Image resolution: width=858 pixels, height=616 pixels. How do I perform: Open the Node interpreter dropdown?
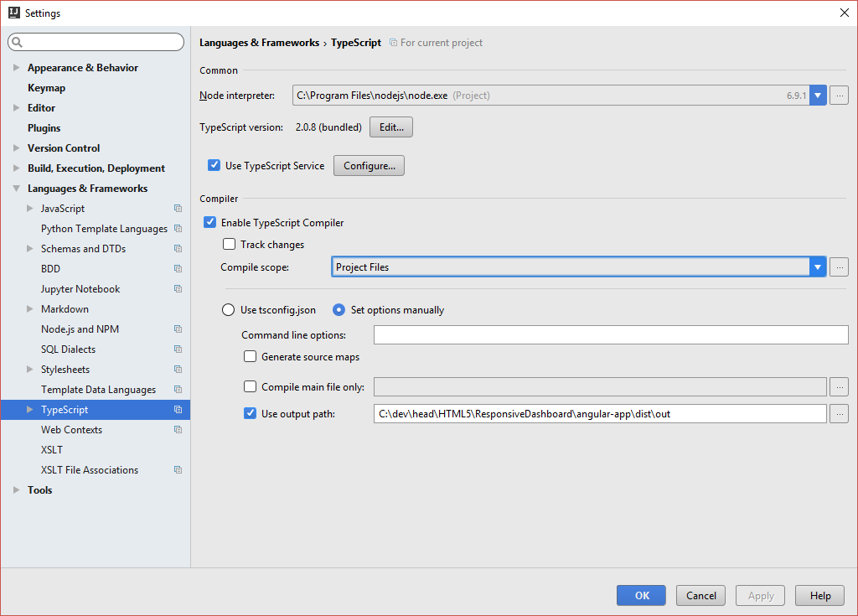[818, 96]
